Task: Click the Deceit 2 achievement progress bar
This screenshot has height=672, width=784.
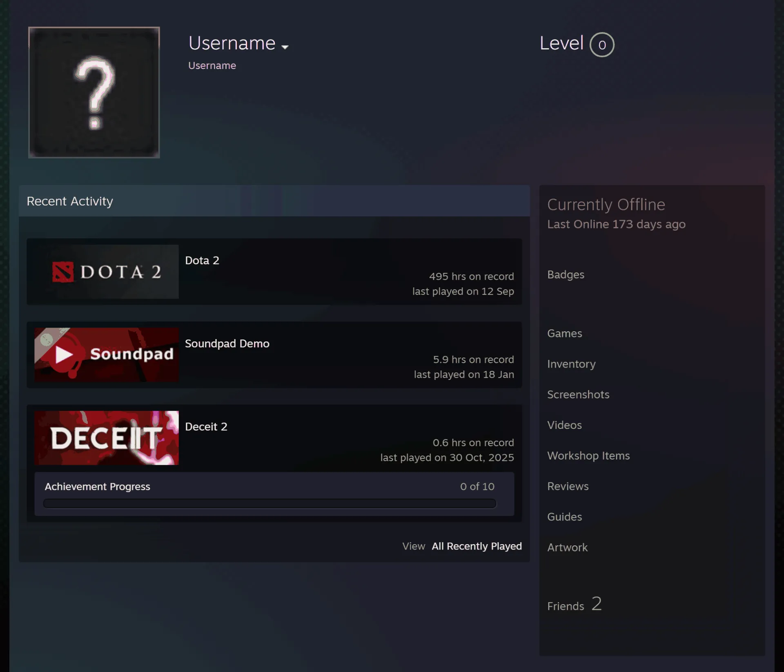Action: 269,503
